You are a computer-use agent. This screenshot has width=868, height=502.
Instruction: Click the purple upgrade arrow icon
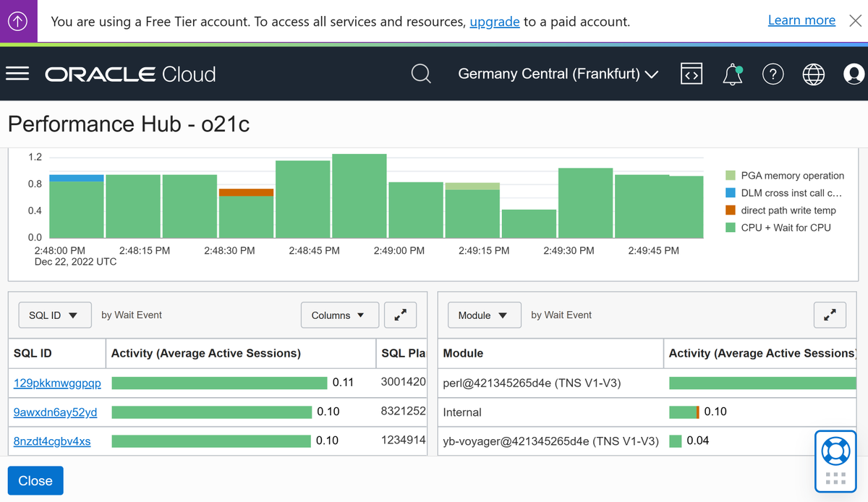click(x=18, y=22)
